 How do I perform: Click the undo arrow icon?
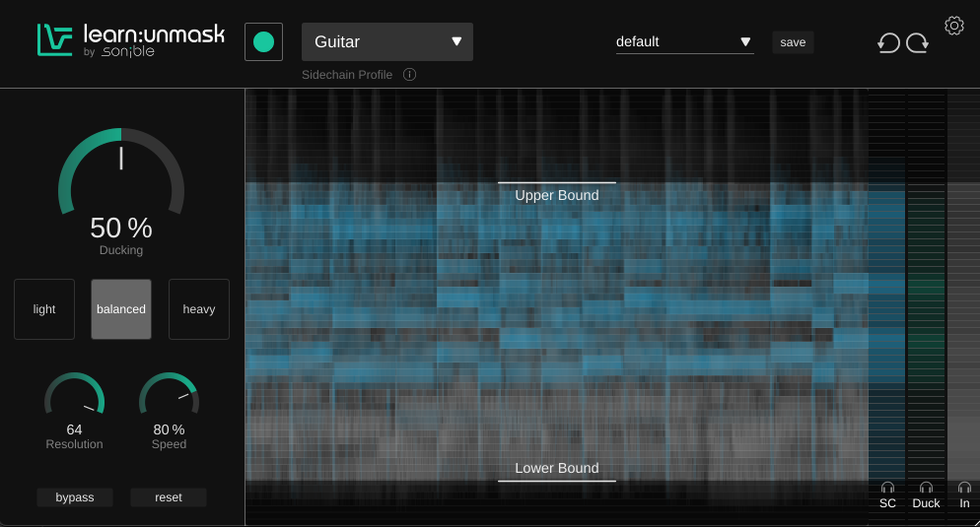pos(888,42)
